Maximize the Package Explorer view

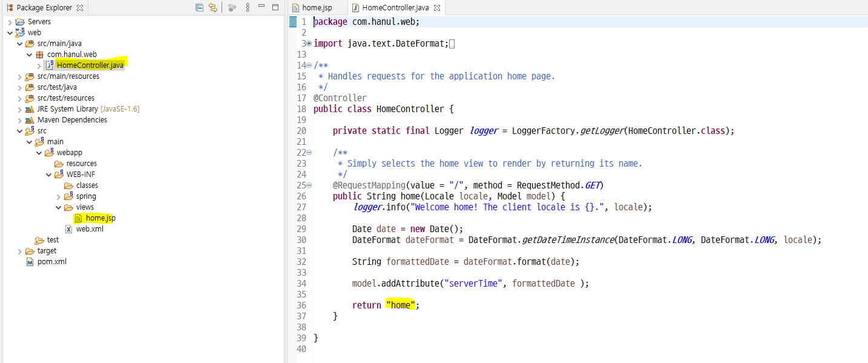[x=275, y=7]
